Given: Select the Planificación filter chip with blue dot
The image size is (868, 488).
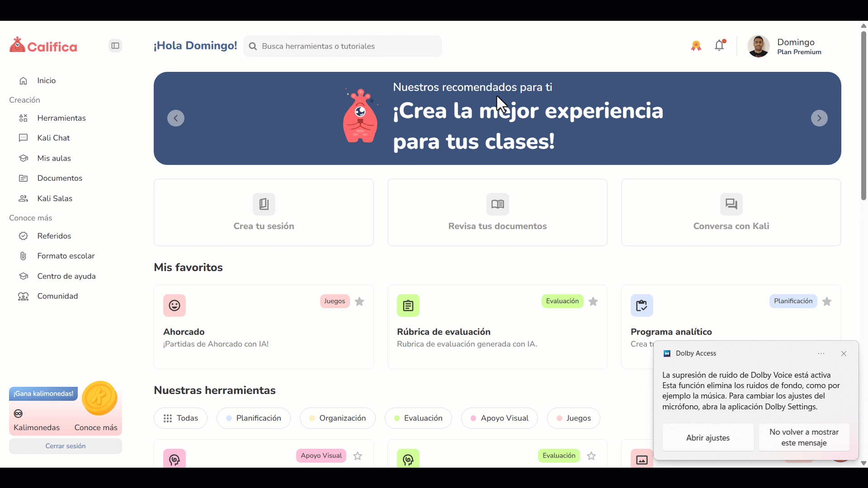Looking at the screenshot, I should 253,418.
